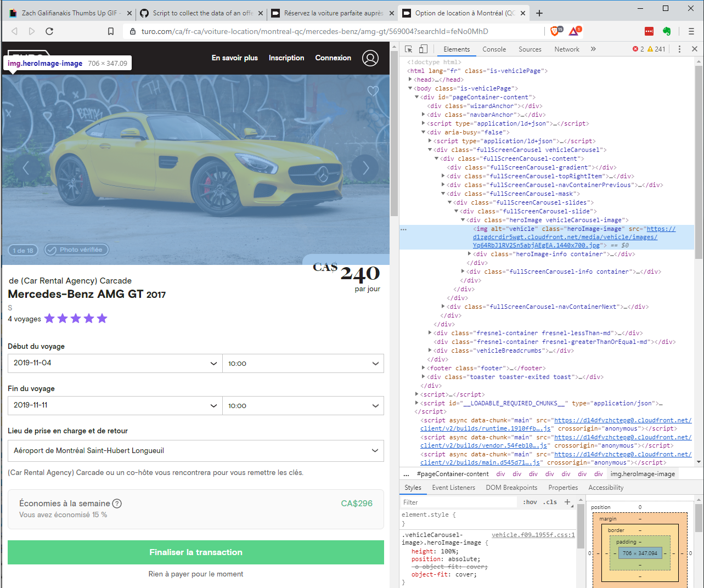Screen dimensions: 704x588
Task: Select the inspect element picker in DevTools
Action: pyautogui.click(x=408, y=49)
